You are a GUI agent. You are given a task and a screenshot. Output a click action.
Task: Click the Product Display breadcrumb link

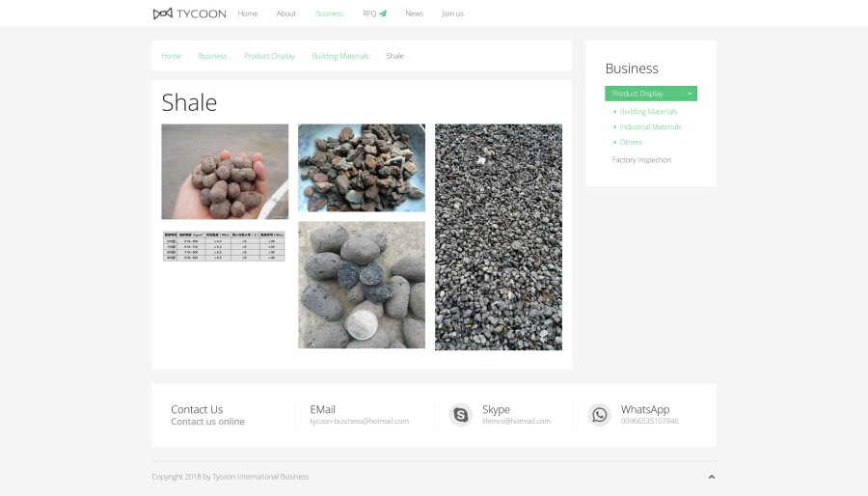tap(269, 56)
